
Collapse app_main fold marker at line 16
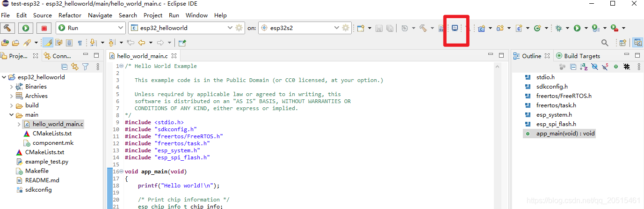click(122, 172)
